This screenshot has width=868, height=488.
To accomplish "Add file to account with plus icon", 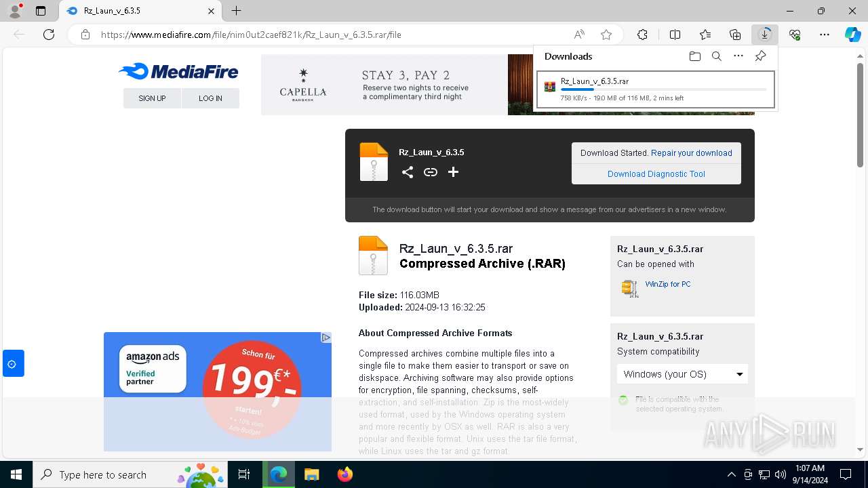I will pos(454,172).
